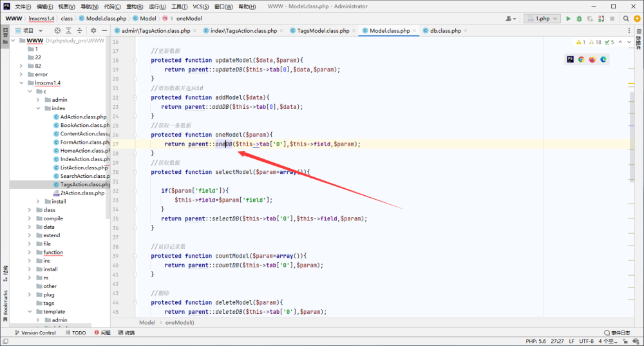Image resolution: width=644 pixels, height=346 pixels.
Task: Run the 1.php configuration with green play button
Action: click(x=569, y=19)
